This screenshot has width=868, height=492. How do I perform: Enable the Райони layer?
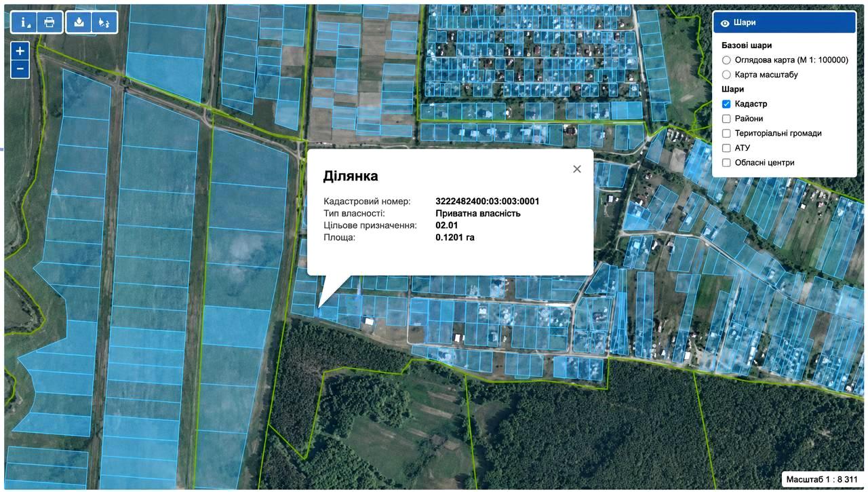727,119
